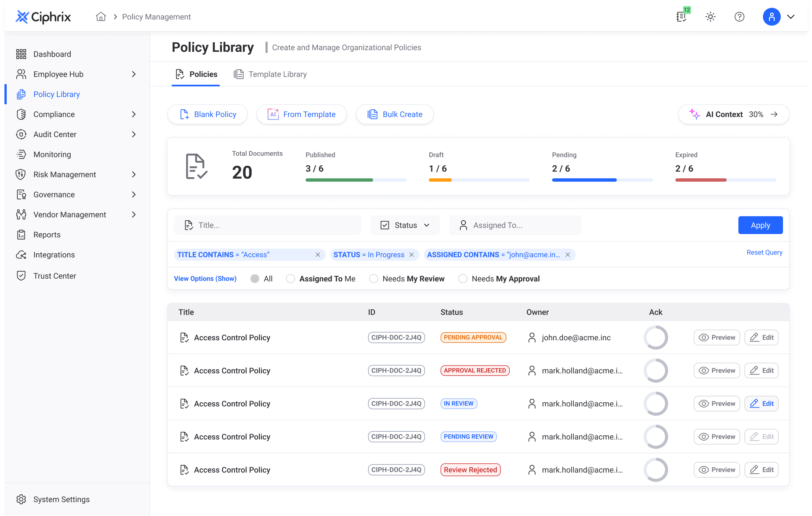The image size is (812, 516).
Task: Toggle the light theme sun icon
Action: 710,17
